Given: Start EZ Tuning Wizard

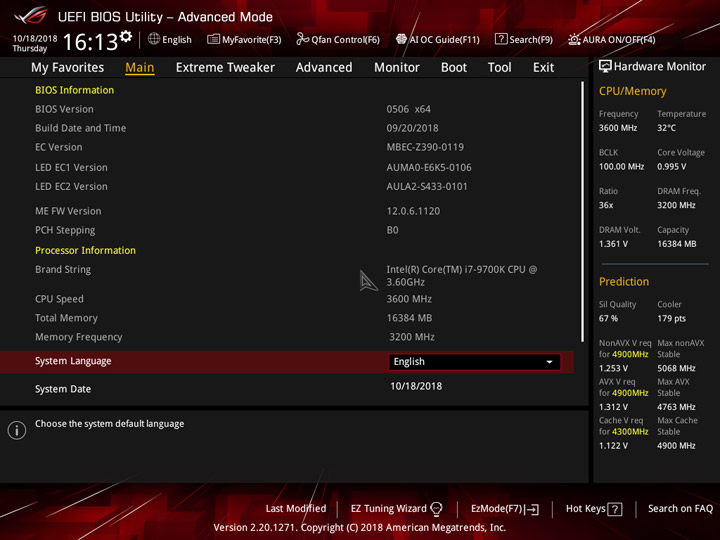Looking at the screenshot, I should 388,508.
